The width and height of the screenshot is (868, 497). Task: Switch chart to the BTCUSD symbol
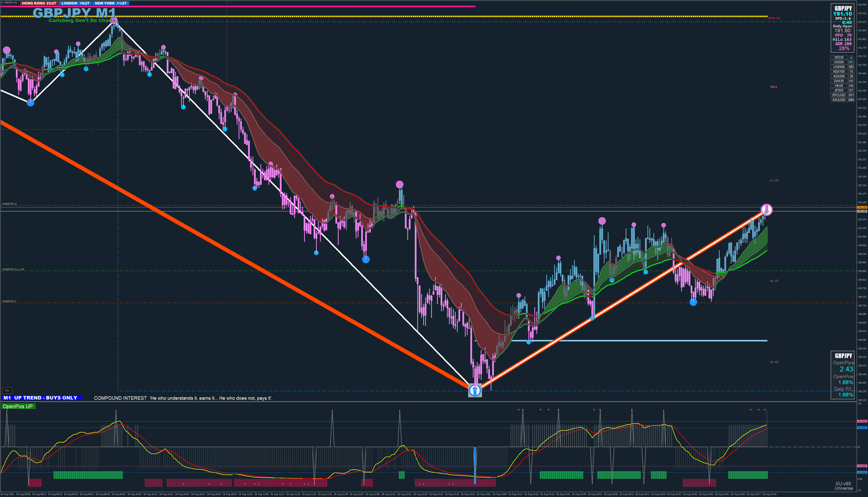(839, 95)
